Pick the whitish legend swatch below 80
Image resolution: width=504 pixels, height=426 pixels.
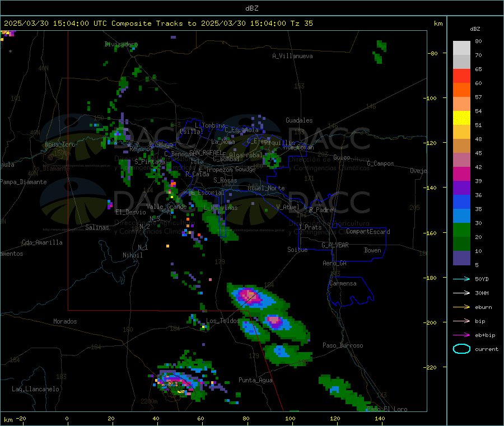(461, 48)
